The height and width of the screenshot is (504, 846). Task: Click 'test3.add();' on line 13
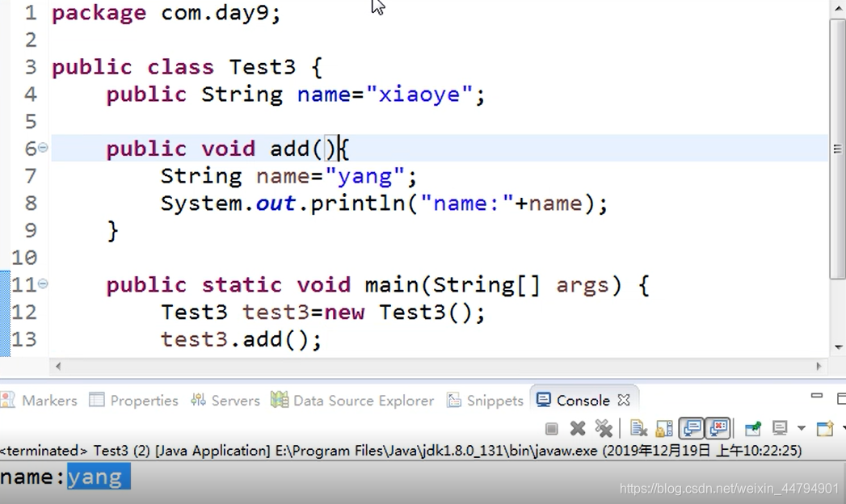point(241,339)
